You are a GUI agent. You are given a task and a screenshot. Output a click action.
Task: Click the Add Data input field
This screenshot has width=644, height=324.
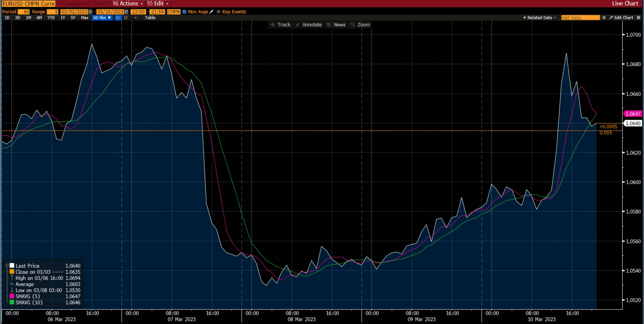point(580,18)
